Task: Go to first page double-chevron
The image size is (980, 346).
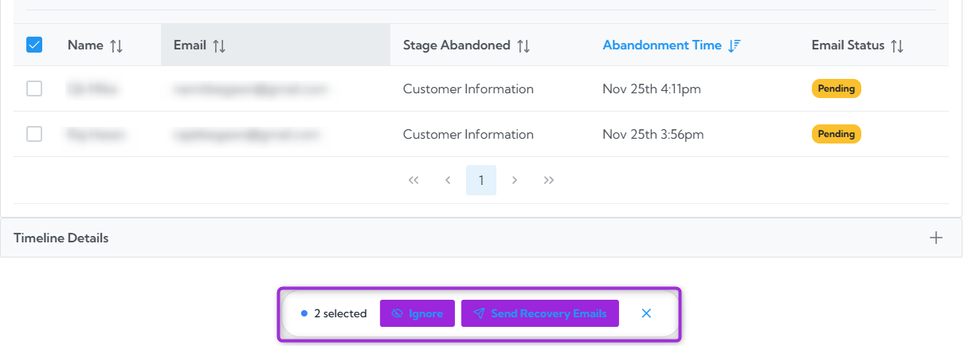Action: tap(414, 180)
